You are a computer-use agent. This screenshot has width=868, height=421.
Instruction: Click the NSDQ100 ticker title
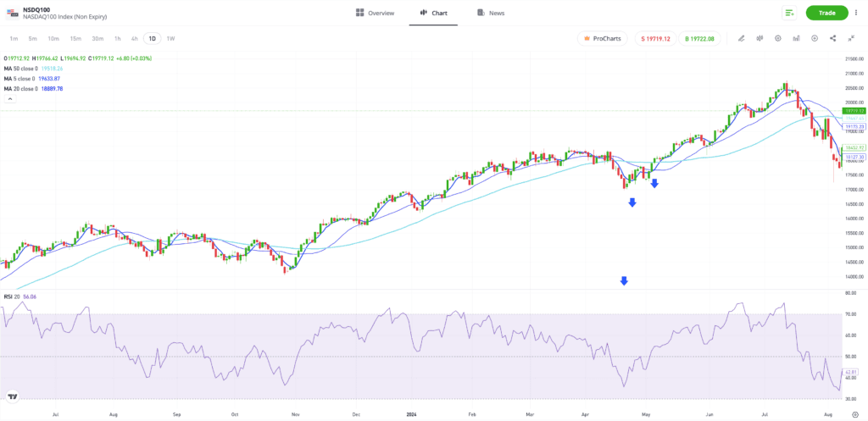36,9
